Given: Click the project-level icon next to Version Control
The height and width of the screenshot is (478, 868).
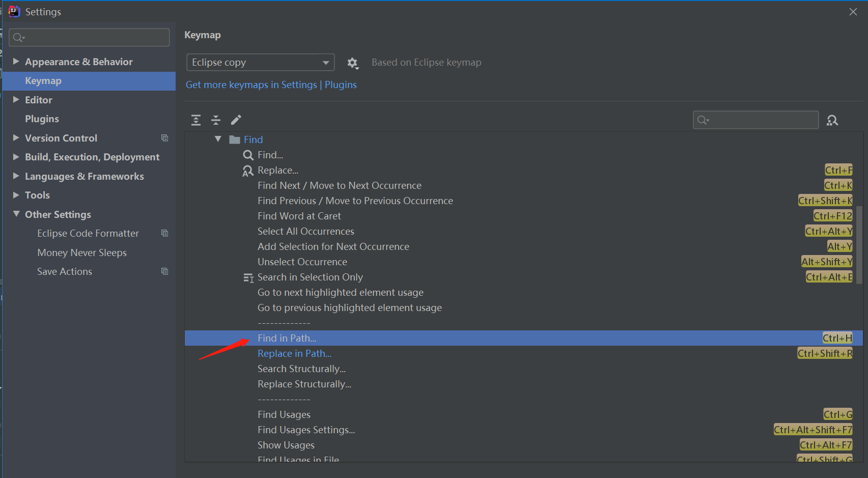Looking at the screenshot, I should click(x=164, y=138).
